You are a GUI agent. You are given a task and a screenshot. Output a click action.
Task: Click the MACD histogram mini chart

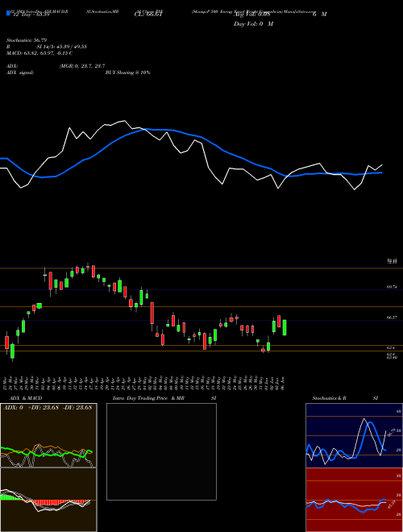48,500
